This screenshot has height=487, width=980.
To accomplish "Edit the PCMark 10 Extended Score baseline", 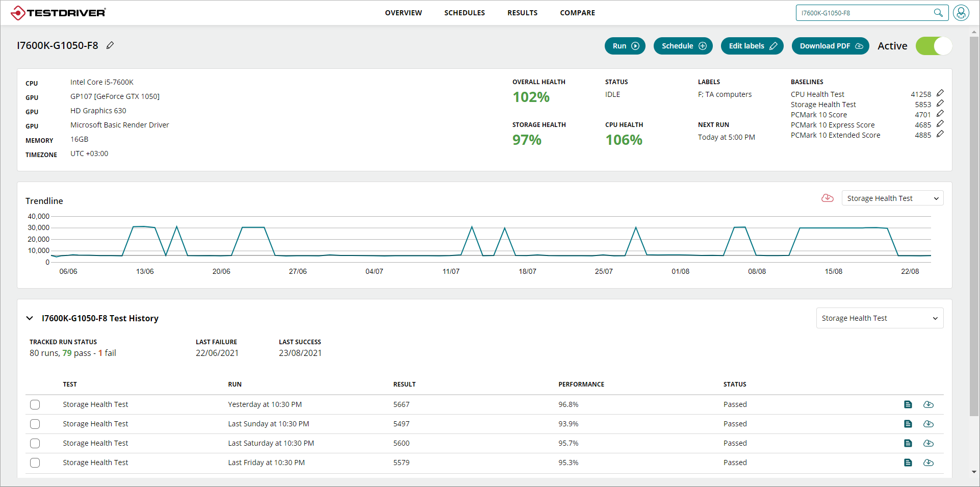I will pyautogui.click(x=940, y=134).
